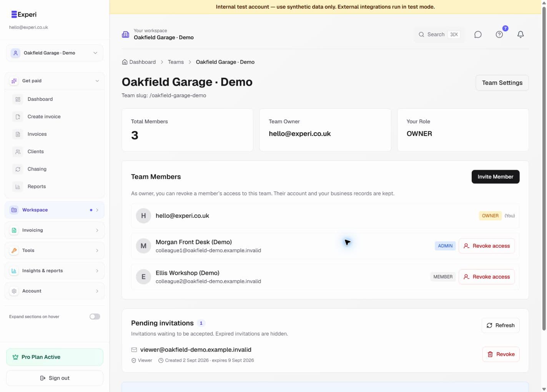
Task: Expand the Insights & reports section chevron
Action: coord(97,271)
